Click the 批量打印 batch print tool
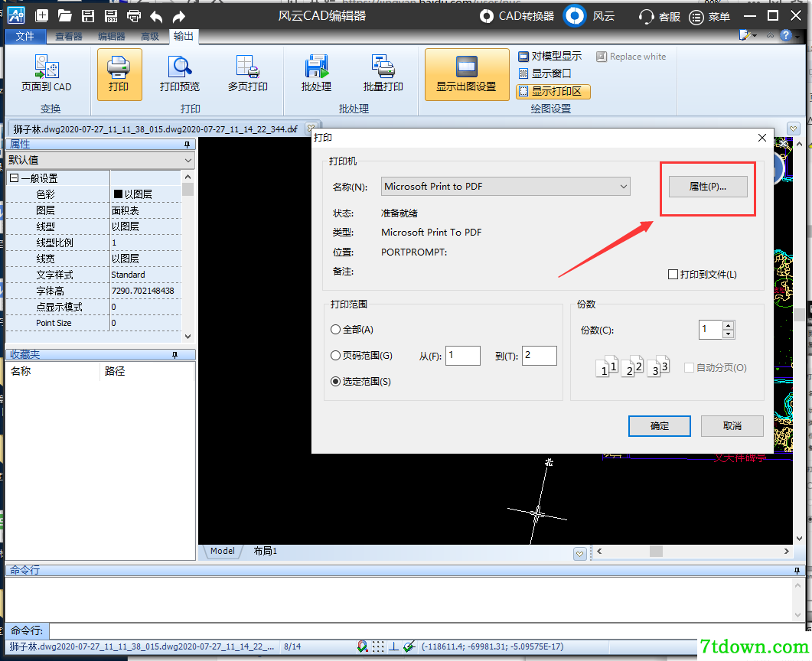 click(x=383, y=73)
